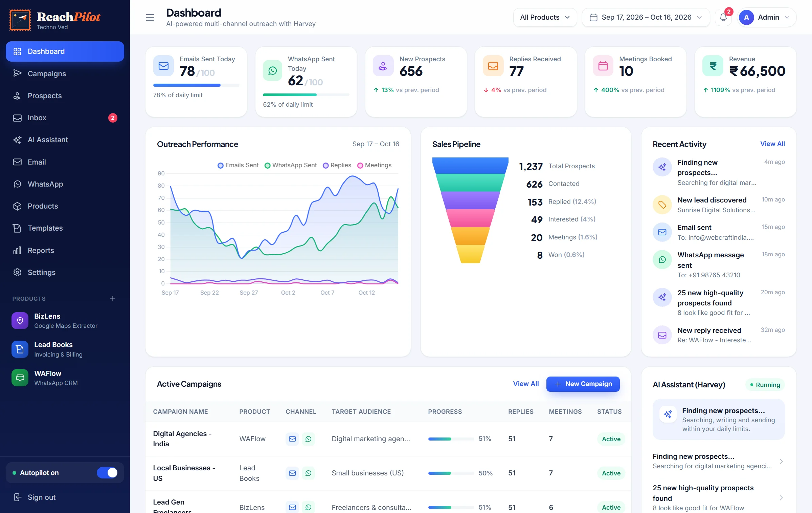Click Digital Agencies campaign progress bar
812x513 pixels.
pos(451,439)
